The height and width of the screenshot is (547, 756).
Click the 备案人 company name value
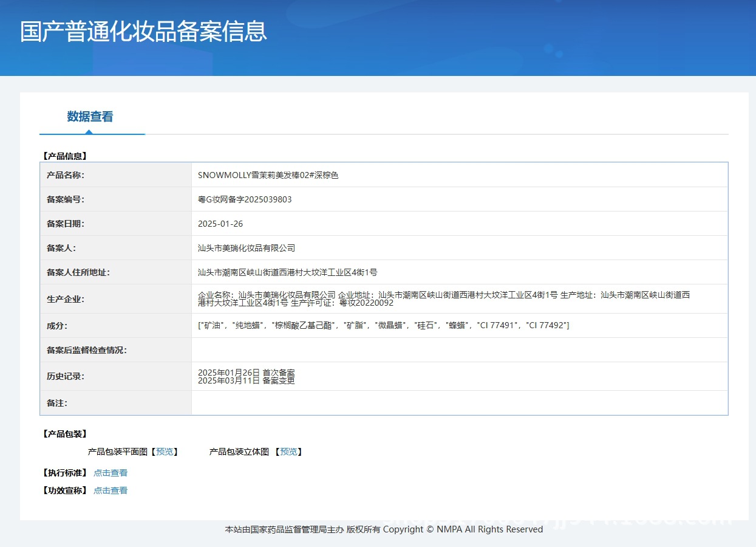pyautogui.click(x=247, y=248)
